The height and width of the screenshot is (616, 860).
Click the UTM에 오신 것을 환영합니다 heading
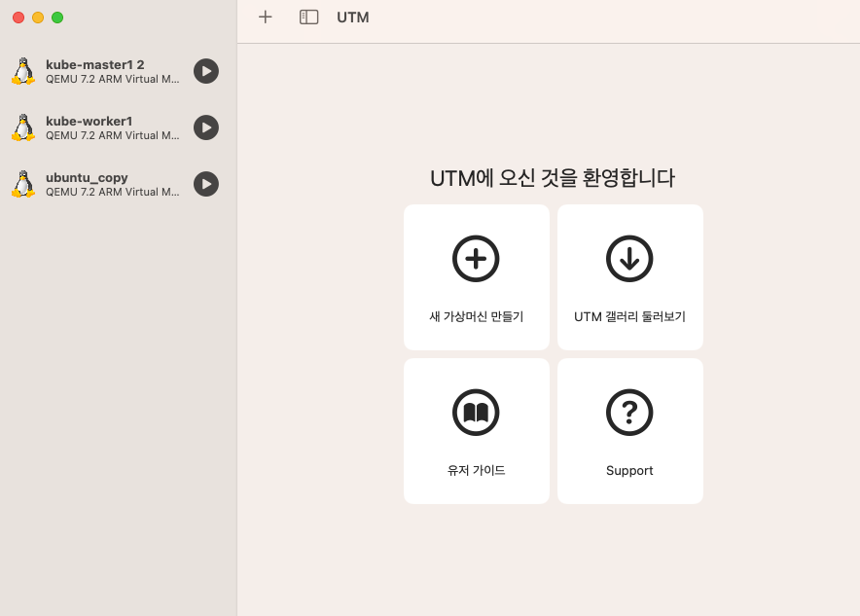[553, 178]
